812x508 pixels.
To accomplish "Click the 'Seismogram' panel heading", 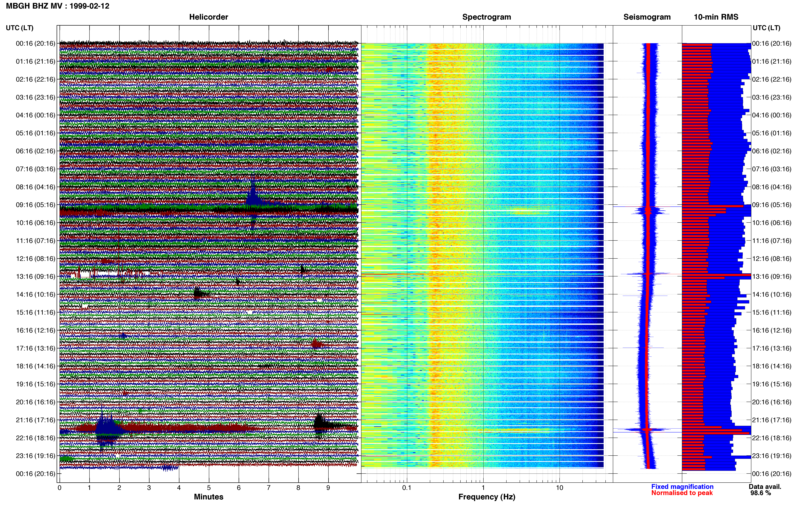I will (x=647, y=17).
